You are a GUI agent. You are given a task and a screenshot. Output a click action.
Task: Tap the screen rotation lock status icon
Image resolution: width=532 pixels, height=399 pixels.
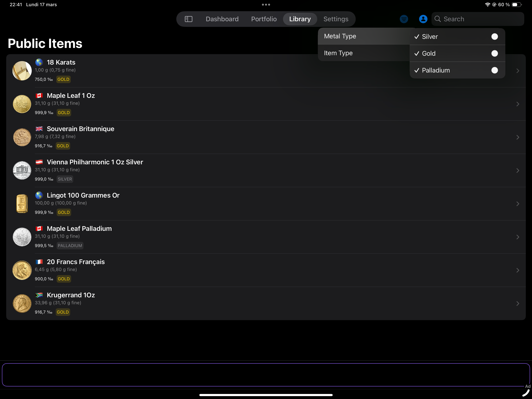(x=494, y=5)
